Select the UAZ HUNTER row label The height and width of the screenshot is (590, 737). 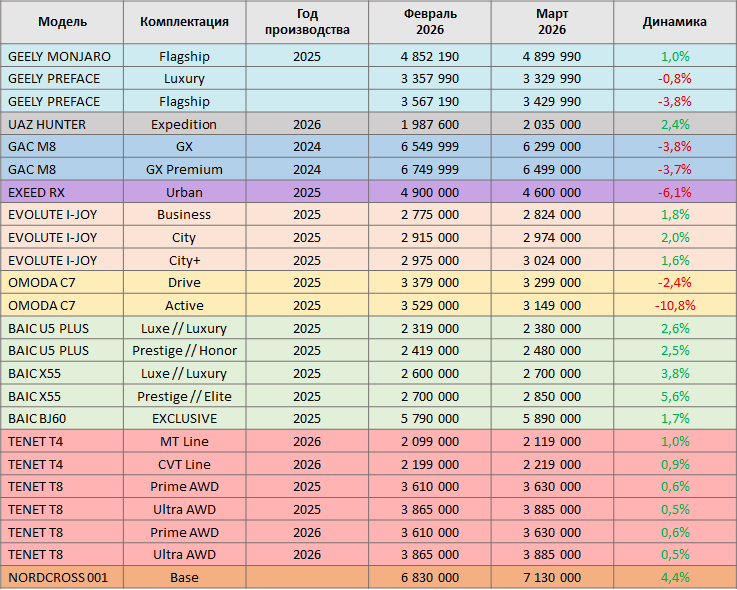[x=48, y=124]
